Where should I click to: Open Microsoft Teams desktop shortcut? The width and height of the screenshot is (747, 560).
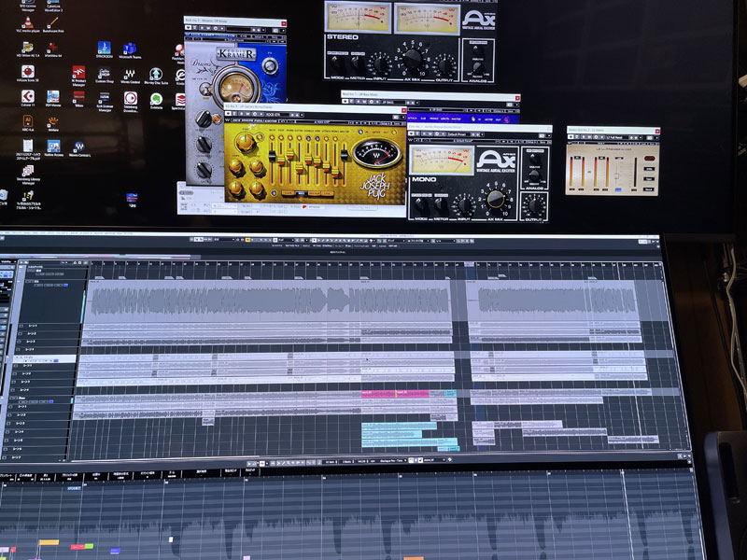pyautogui.click(x=130, y=50)
